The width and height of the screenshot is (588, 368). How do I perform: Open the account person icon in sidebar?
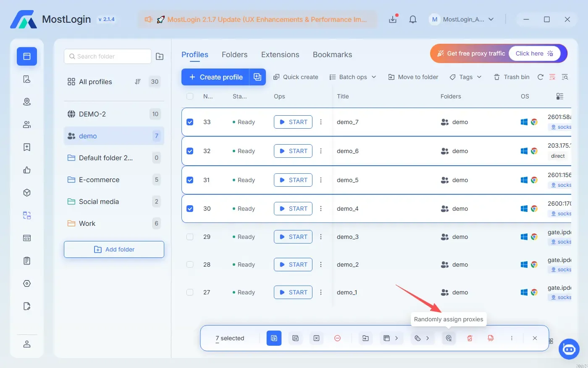tap(27, 344)
